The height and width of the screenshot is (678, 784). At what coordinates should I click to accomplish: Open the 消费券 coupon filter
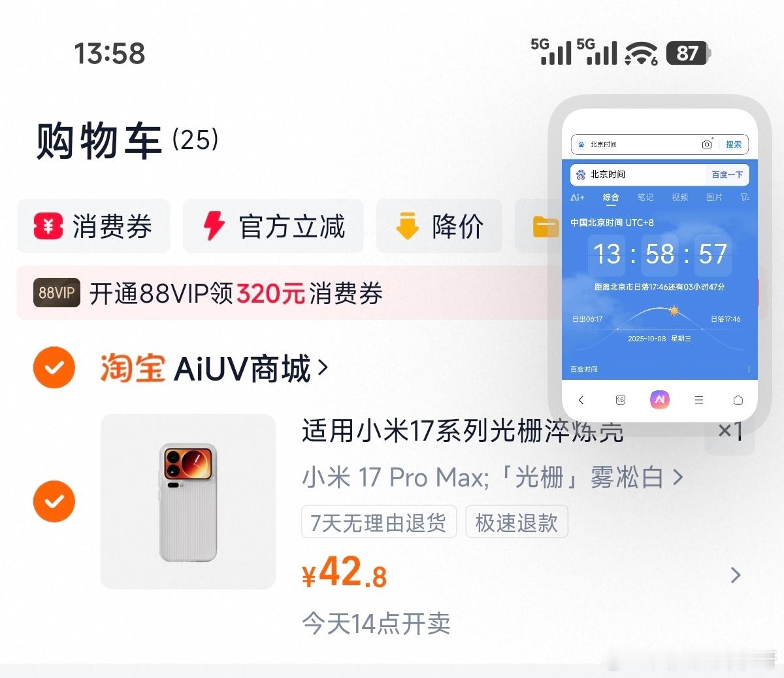[x=93, y=226]
